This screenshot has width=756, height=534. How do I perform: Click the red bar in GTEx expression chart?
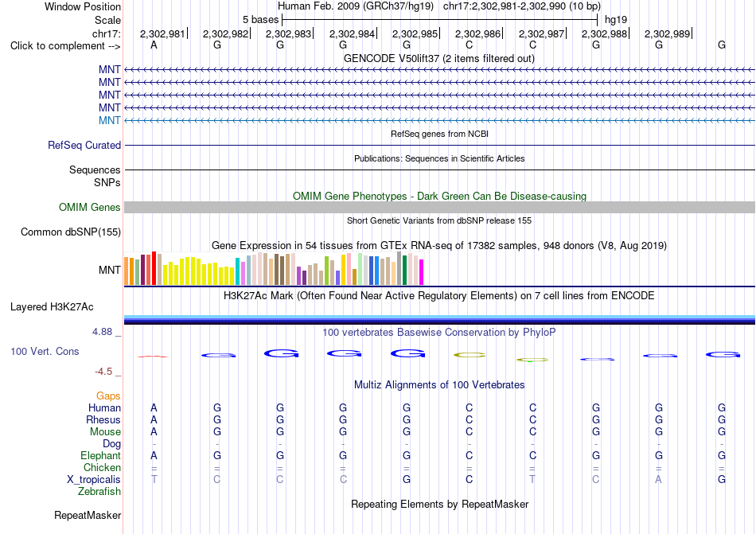(x=154, y=268)
